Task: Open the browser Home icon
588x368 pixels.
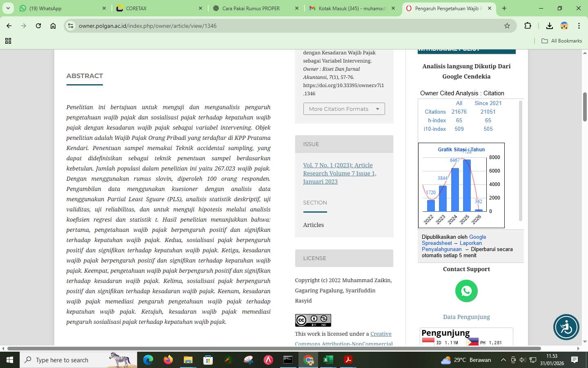Action: (53, 25)
